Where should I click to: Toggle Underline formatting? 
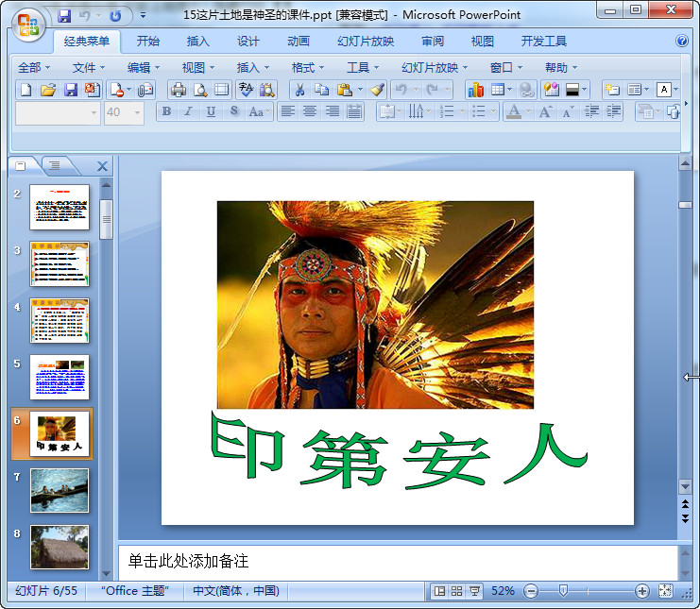(x=211, y=111)
